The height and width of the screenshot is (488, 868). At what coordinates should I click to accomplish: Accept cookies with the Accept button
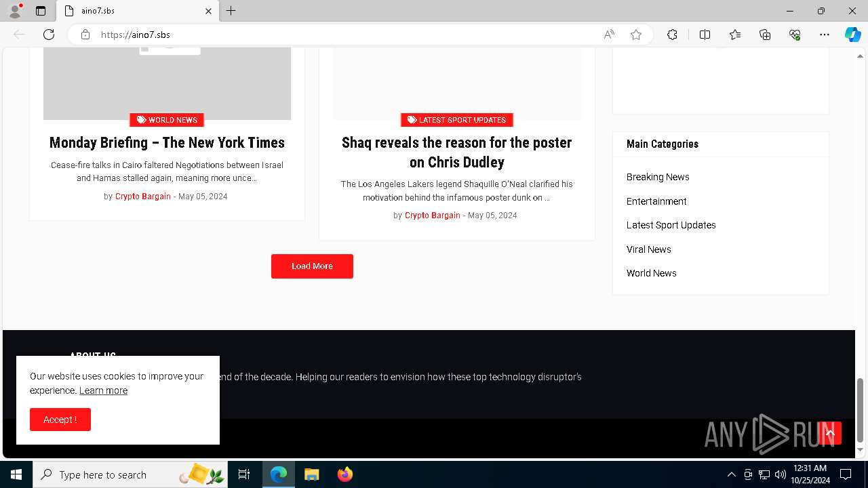coord(60,420)
